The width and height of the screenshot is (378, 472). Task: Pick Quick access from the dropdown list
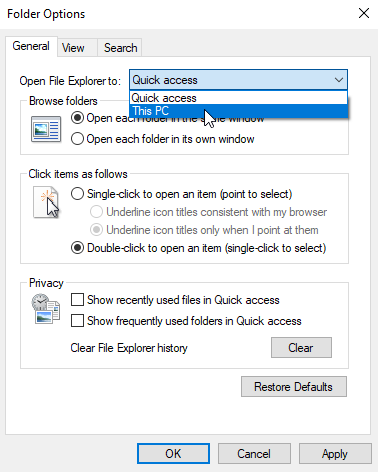(238, 98)
